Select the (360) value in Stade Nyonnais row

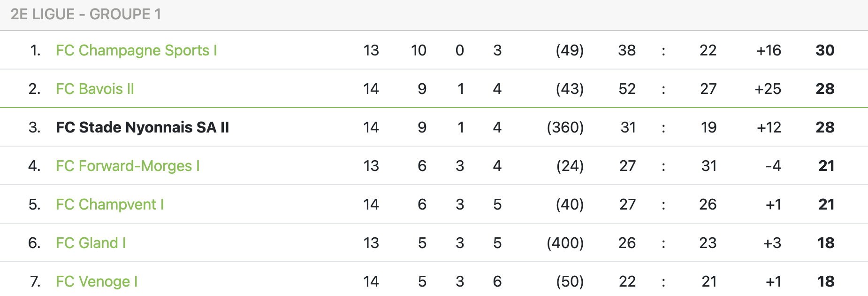(565, 127)
